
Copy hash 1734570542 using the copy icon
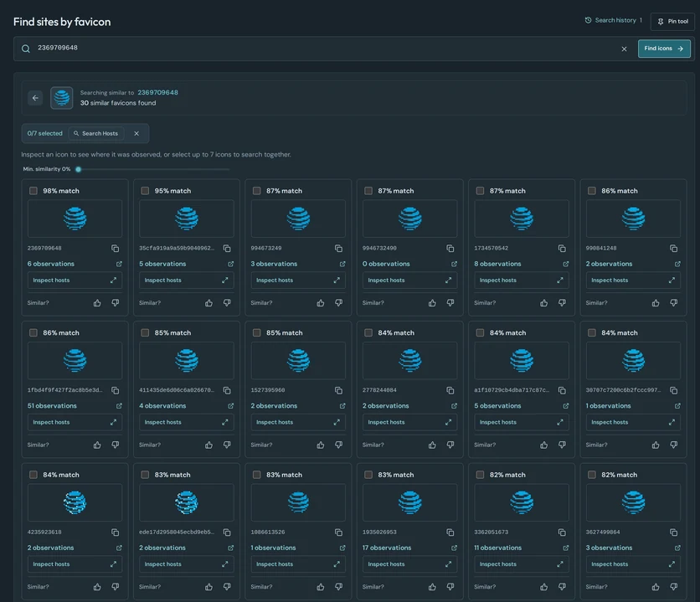tap(562, 248)
